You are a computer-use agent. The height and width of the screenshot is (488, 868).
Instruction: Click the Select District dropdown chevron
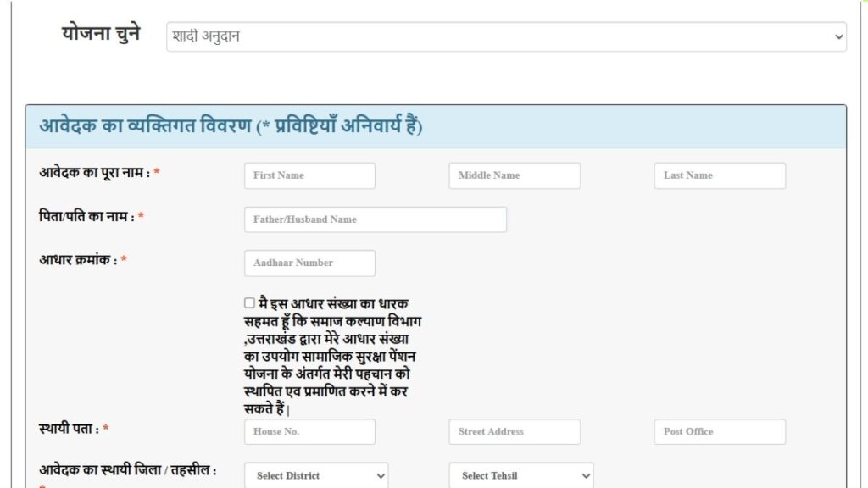[x=378, y=475]
